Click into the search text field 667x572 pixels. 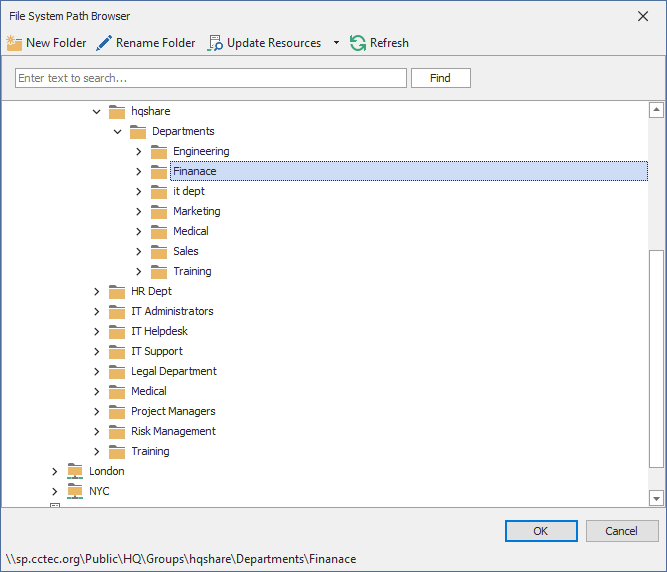point(210,78)
